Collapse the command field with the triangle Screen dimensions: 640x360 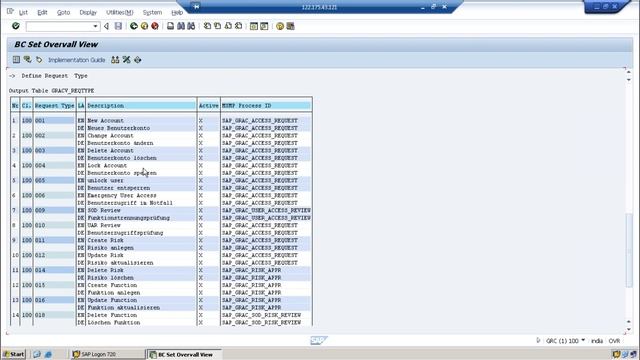[x=107, y=26]
